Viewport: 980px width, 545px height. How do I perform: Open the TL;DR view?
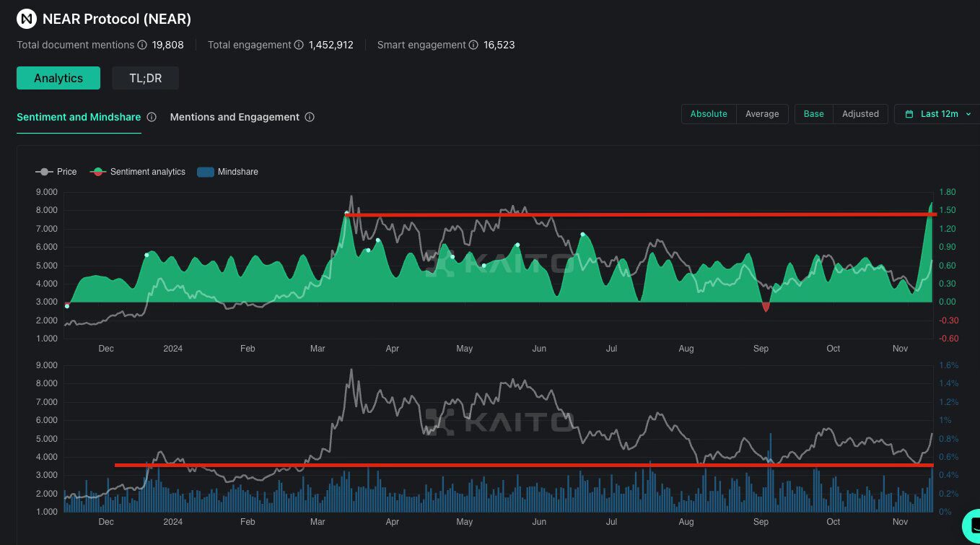145,78
